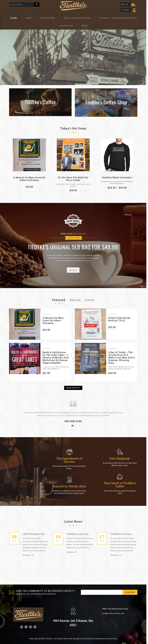This screenshot has width=148, height=644.
Task: Open My Cart icon in header
Action: pyautogui.click(x=133, y=4)
